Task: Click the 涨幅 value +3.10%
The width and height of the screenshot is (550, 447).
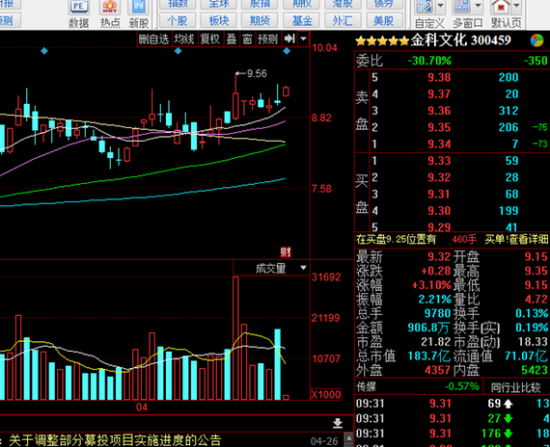Action: (431, 285)
